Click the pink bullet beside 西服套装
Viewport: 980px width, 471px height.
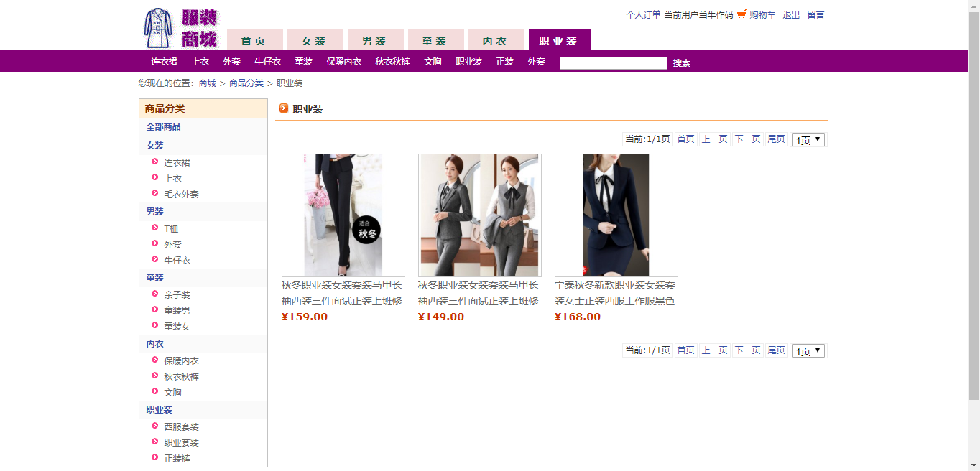(155, 426)
